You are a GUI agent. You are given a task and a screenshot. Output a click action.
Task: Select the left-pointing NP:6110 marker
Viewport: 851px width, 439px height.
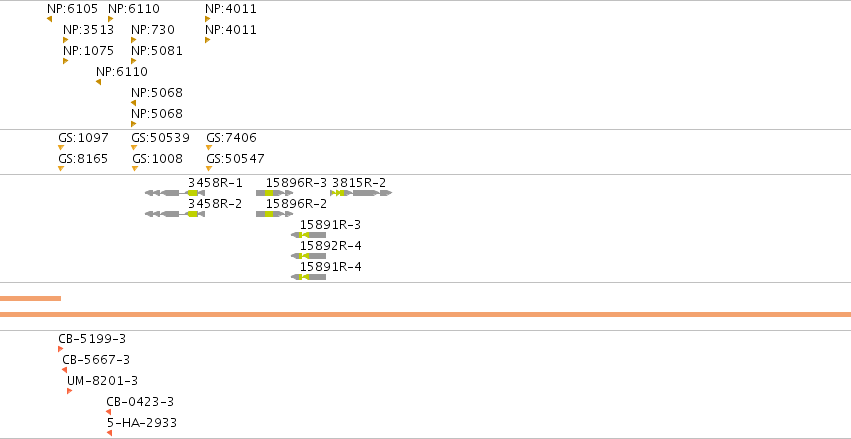98,82
